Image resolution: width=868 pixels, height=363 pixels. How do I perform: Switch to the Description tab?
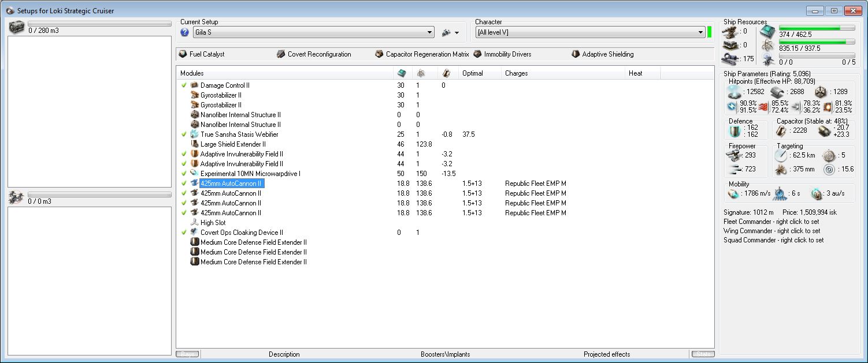284,354
